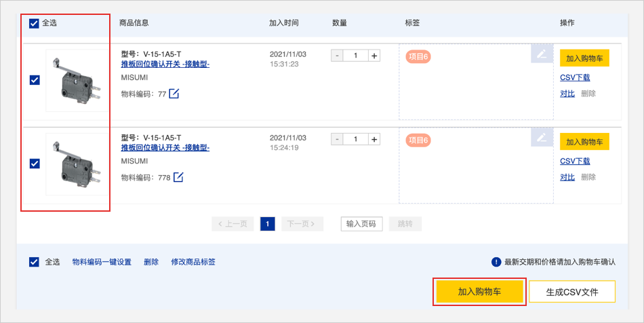The image size is (644, 323).
Task: Click the 输入页码 page number field
Action: [x=361, y=224]
